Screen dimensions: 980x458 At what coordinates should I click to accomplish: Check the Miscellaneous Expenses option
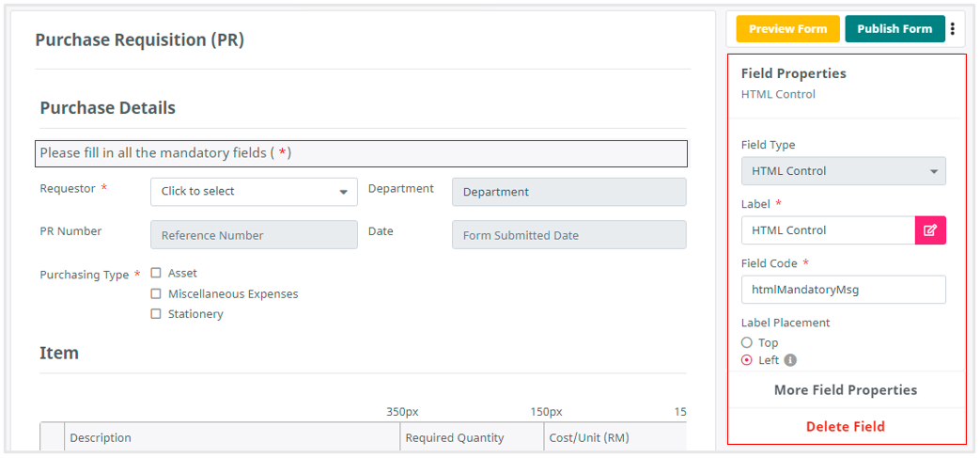pos(156,293)
